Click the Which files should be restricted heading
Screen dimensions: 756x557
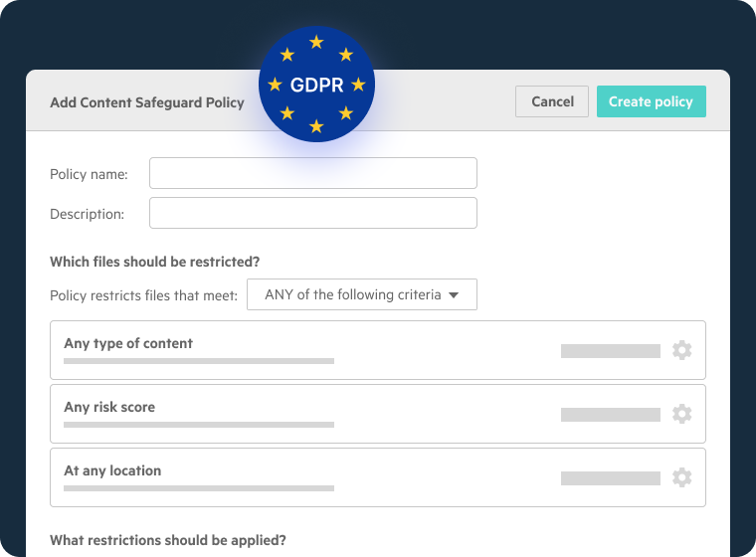[x=154, y=263]
